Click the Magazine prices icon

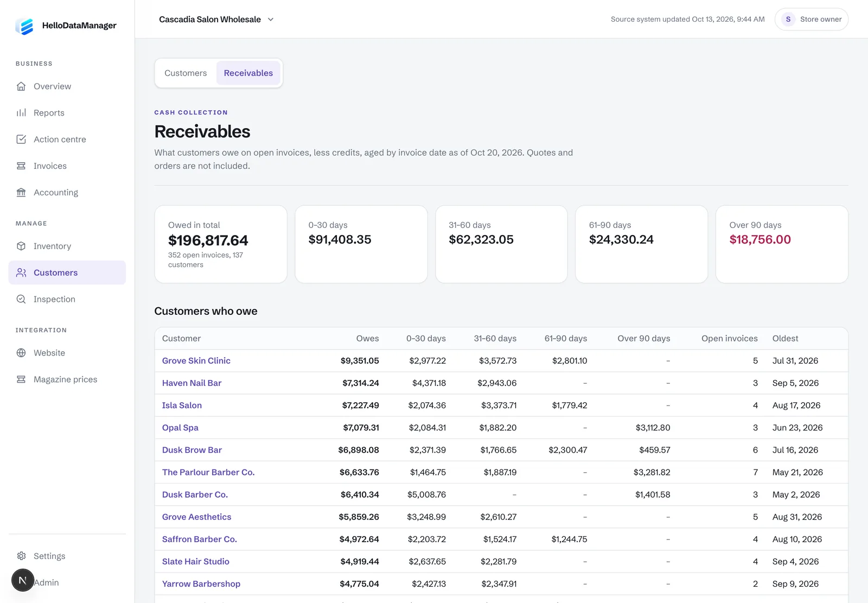click(x=21, y=380)
